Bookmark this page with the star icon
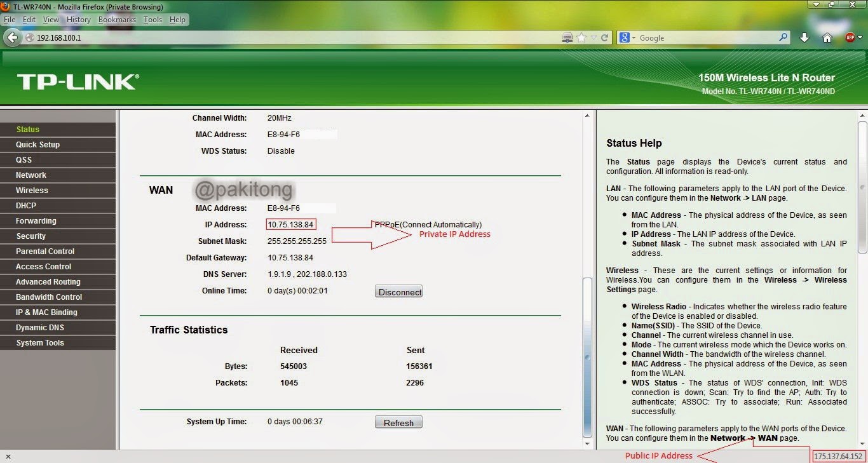 point(581,38)
